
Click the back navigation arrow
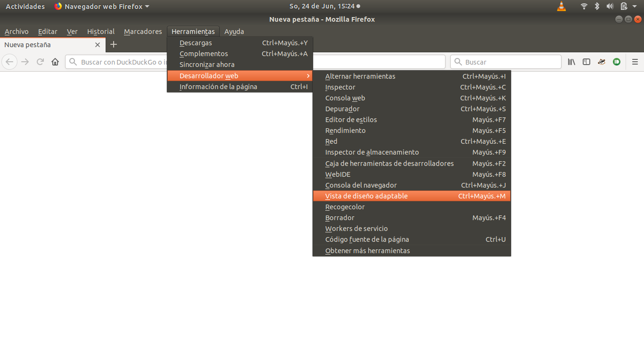click(10, 62)
